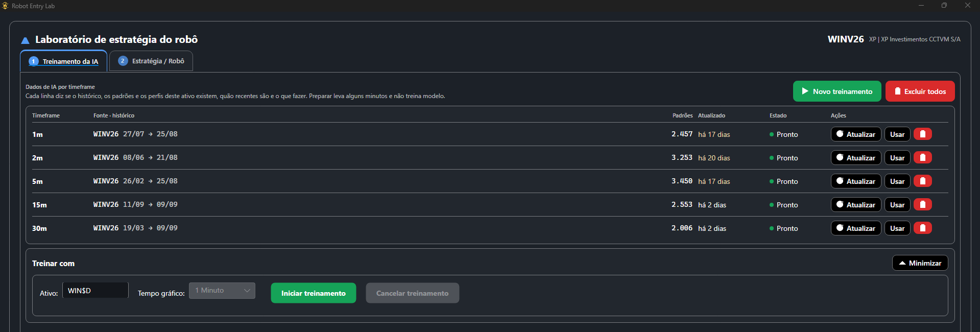This screenshot has width=980, height=332.
Task: Click Iniciar treinamento
Action: tap(314, 293)
